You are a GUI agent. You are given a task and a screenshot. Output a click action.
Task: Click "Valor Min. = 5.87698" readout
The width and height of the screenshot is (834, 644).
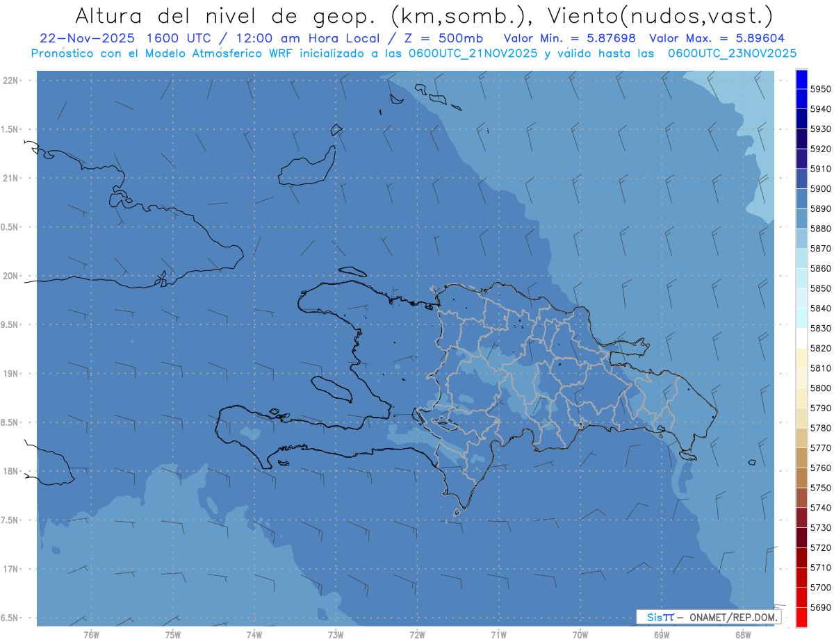570,39
